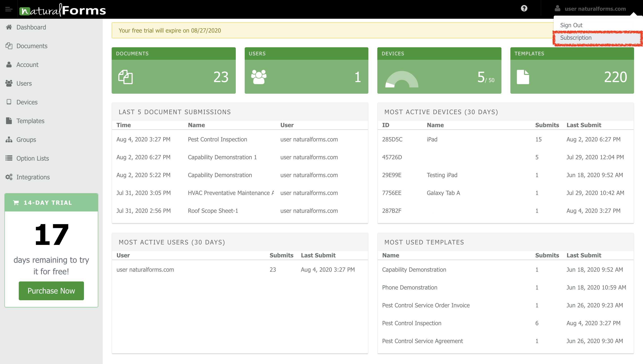Click Aug 2, 2020 5:22 PM submission time
The width and height of the screenshot is (643, 364).
[143, 175]
